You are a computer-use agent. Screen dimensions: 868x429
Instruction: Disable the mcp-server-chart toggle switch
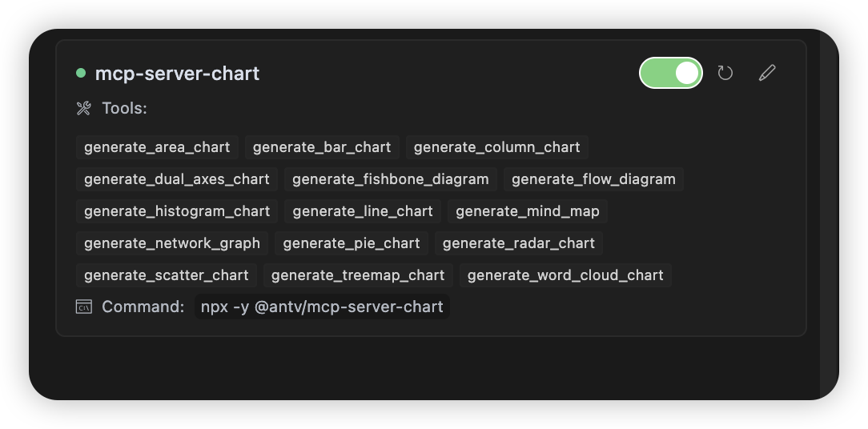point(671,73)
